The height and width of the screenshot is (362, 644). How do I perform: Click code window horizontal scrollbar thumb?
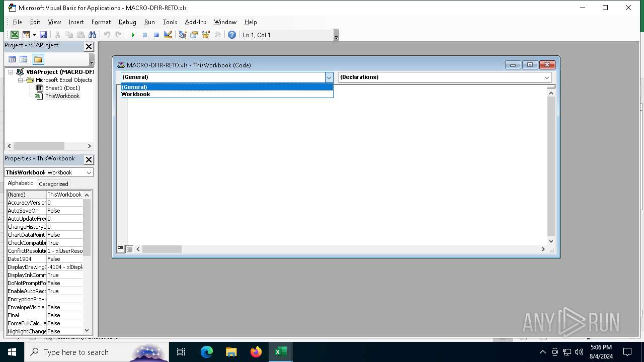(x=162, y=249)
